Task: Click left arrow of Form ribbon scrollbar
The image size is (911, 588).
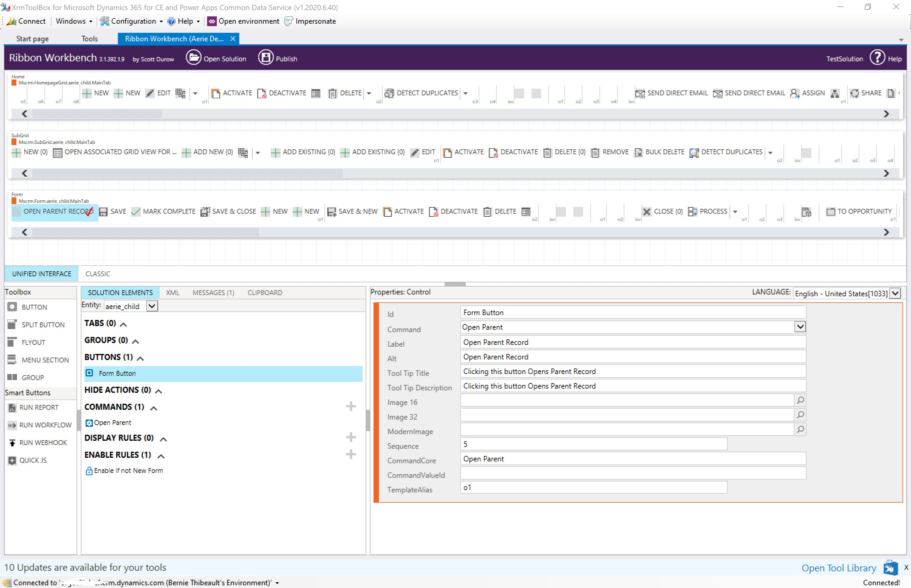Action: coord(25,232)
